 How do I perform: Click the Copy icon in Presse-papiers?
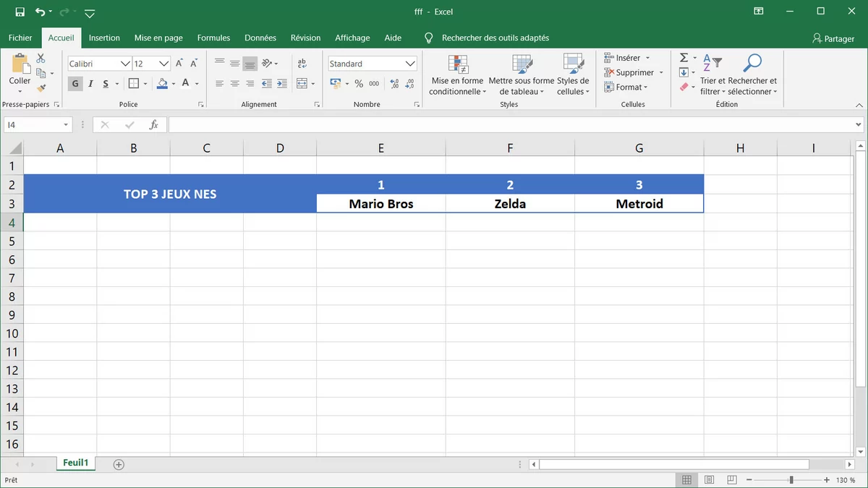tap(41, 73)
